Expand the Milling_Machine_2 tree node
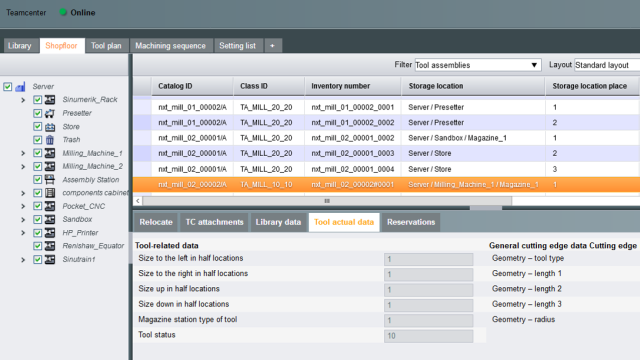The width and height of the screenshot is (640, 360). 23,167
